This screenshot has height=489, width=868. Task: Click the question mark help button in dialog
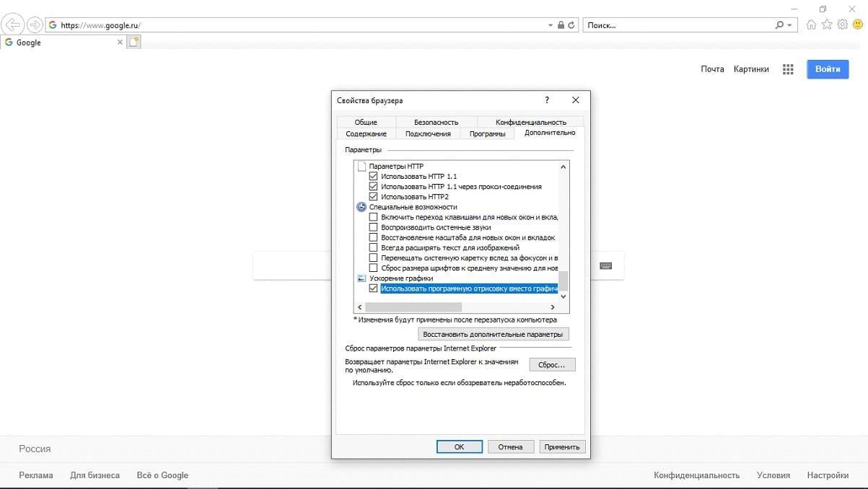click(547, 100)
